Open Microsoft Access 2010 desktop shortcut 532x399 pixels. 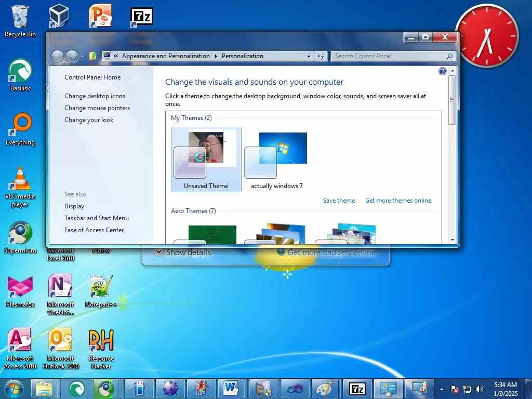[x=20, y=349]
